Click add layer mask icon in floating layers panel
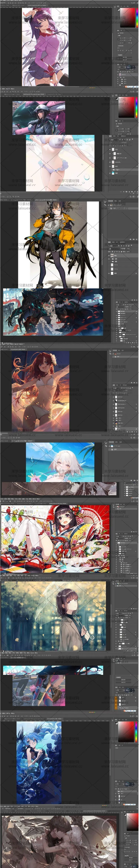 126,192
